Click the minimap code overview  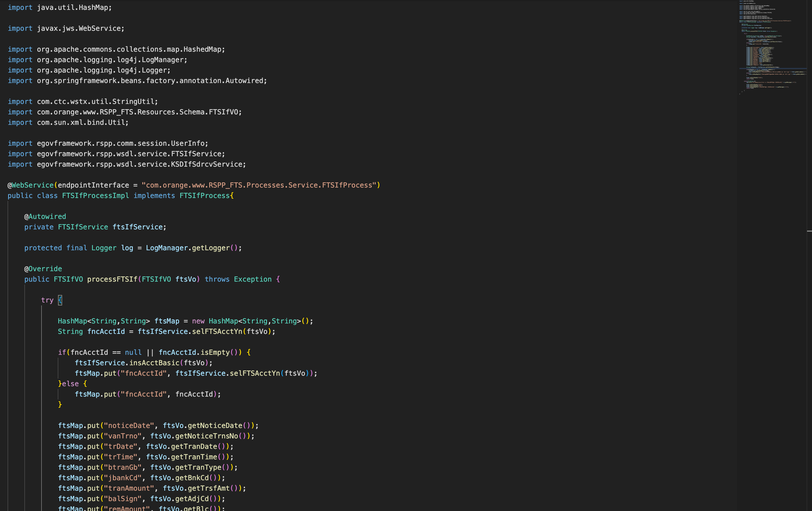773,47
